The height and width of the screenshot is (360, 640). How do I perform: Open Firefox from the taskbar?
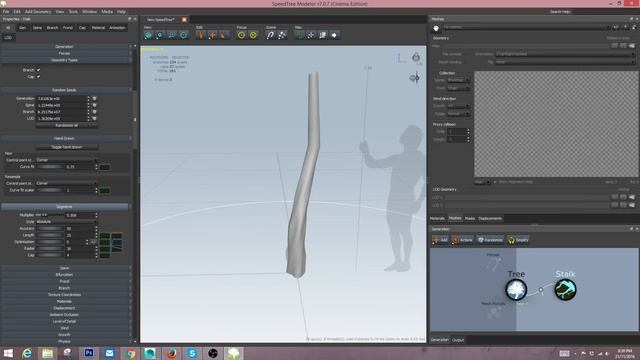171,353
